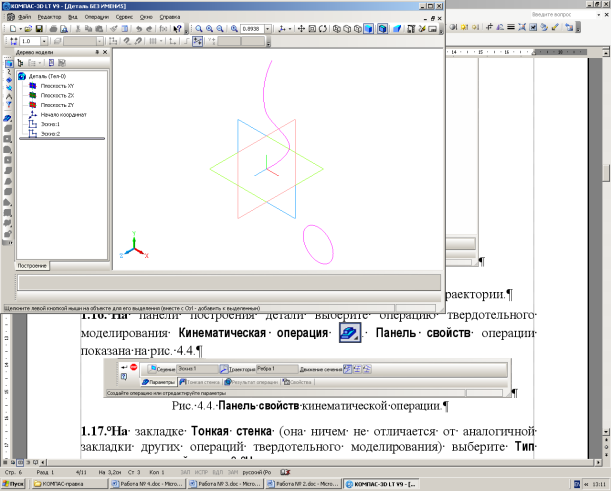Select the part editing panel icon
The width and height of the screenshot is (611, 491).
9,64
